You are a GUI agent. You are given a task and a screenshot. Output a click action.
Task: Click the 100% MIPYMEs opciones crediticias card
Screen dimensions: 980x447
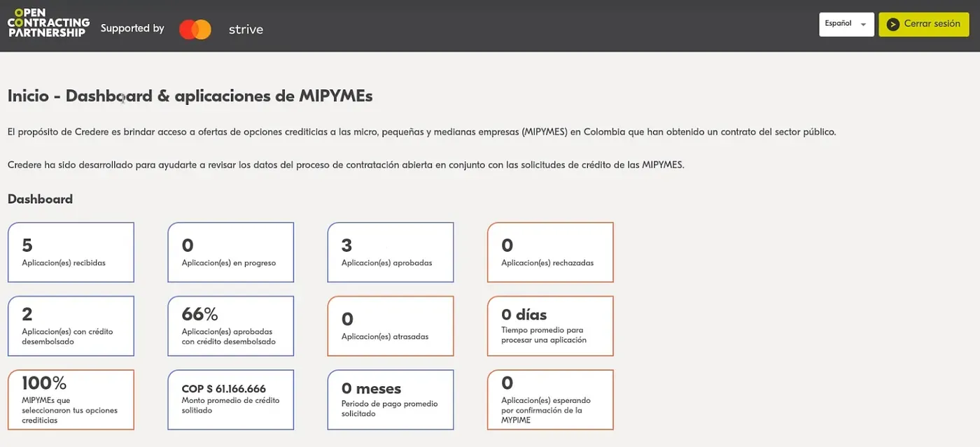tap(71, 399)
